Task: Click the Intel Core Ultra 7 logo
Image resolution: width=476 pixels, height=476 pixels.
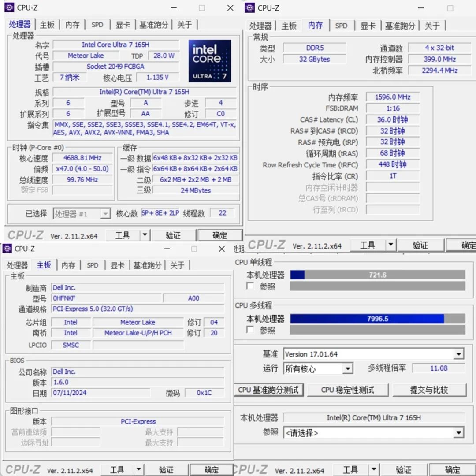Action: click(209, 61)
